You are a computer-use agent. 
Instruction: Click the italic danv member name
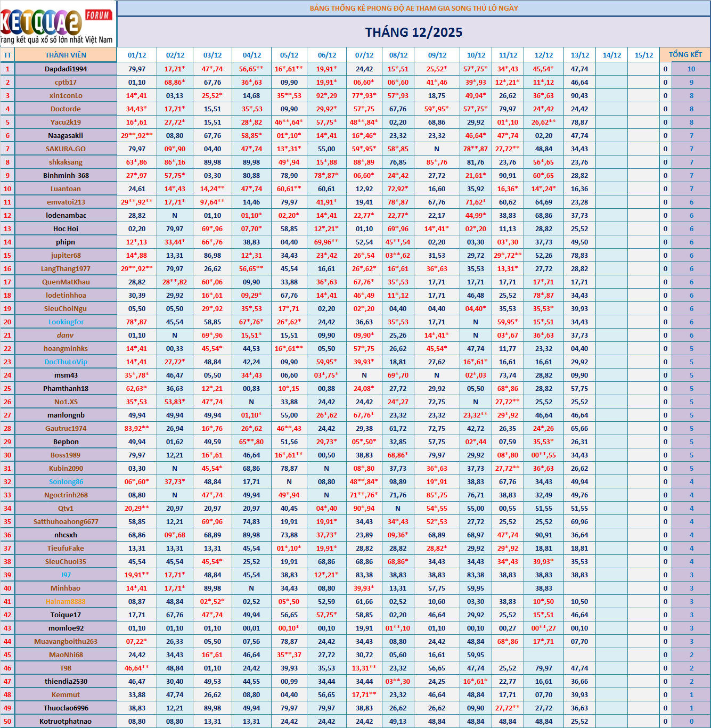pos(66,335)
